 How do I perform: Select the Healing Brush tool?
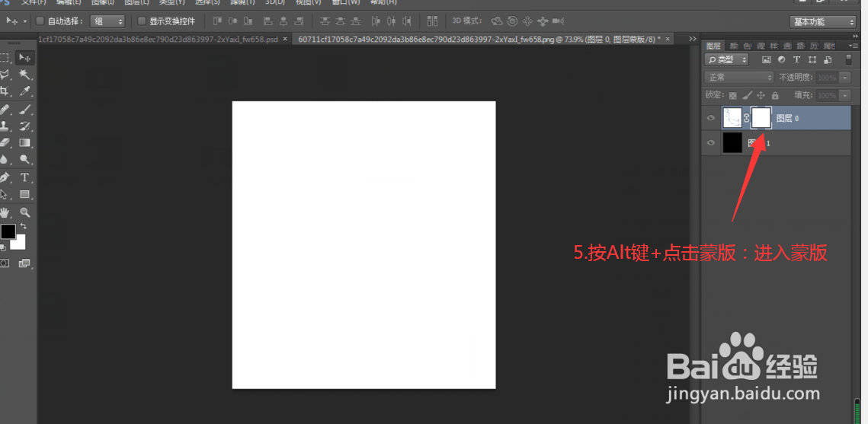(x=5, y=109)
